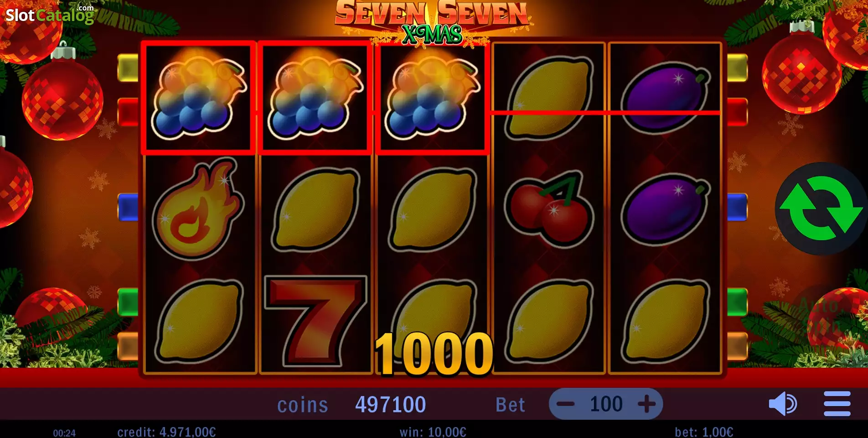Decrease bet with the minus button
Viewport: 868px width, 438px height.
pyautogui.click(x=566, y=404)
